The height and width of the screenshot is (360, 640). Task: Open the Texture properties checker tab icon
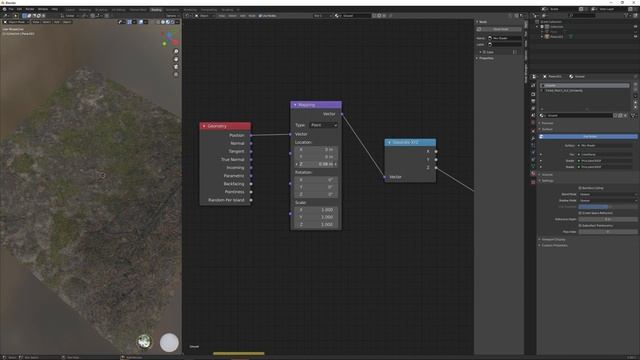[x=533, y=182]
